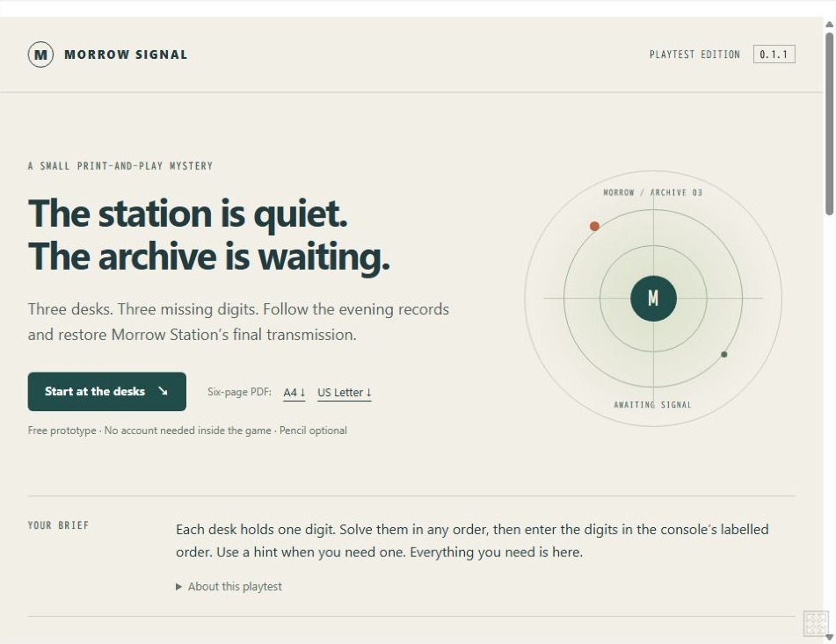Viewport: 836px width, 644px height.
Task: Click the scrollbar down arrow
Action: [x=830, y=637]
